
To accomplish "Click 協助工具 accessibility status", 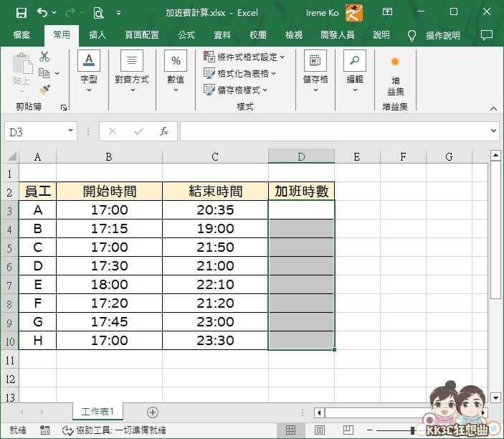I will [114, 430].
